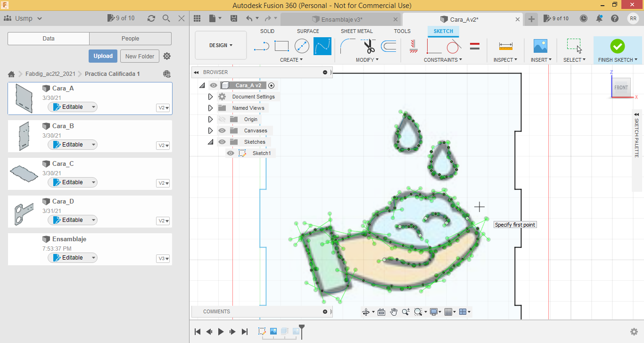This screenshot has height=343, width=644.
Task: Select the Offset tool
Action: (388, 46)
